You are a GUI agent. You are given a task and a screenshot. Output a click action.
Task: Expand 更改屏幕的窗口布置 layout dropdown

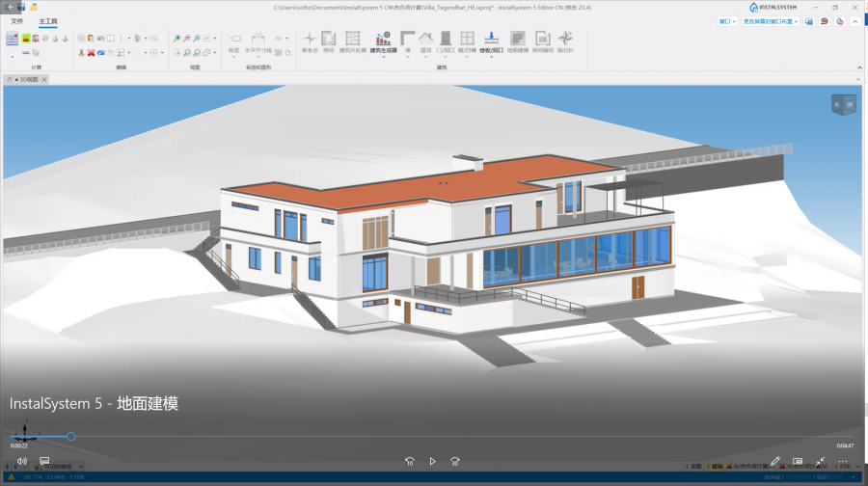(770, 20)
